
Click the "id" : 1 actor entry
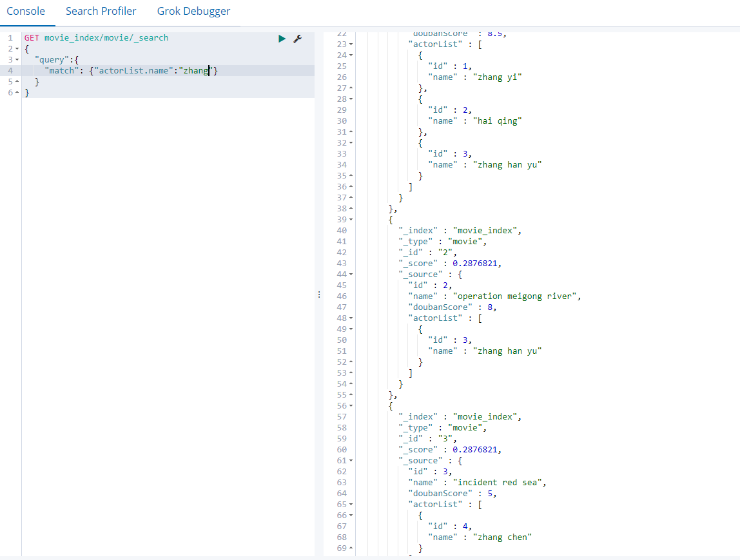(450, 66)
